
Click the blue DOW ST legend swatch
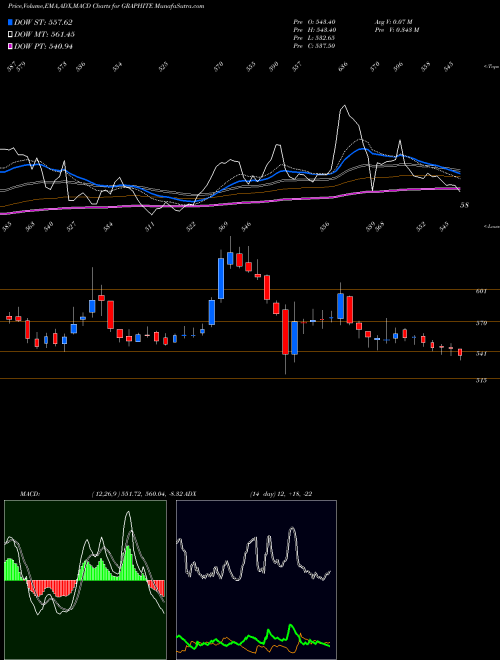tap(10, 22)
